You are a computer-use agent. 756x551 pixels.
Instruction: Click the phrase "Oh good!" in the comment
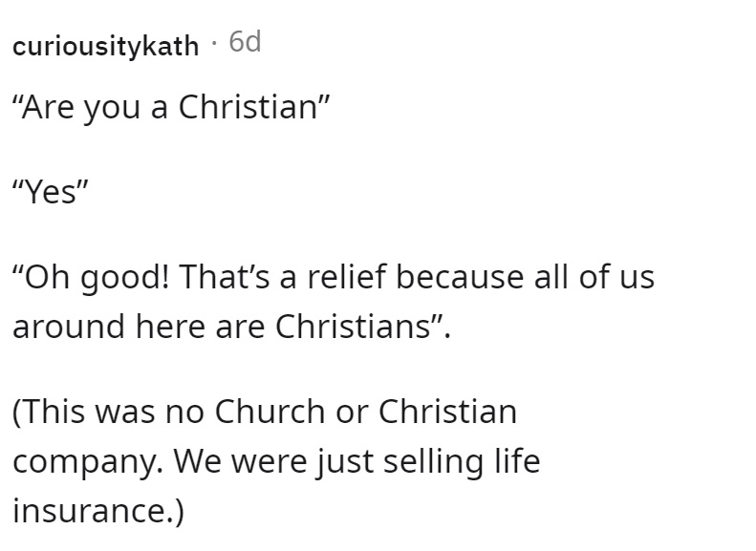[92, 278]
